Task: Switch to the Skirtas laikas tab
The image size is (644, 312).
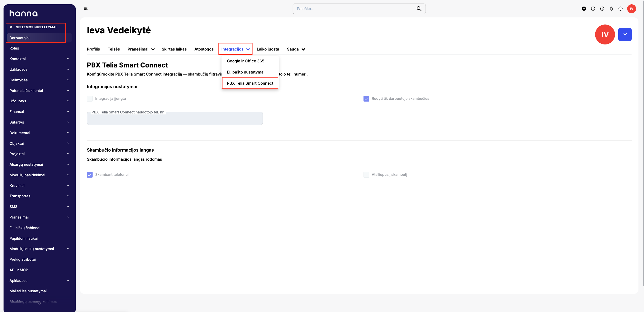Action: point(174,49)
